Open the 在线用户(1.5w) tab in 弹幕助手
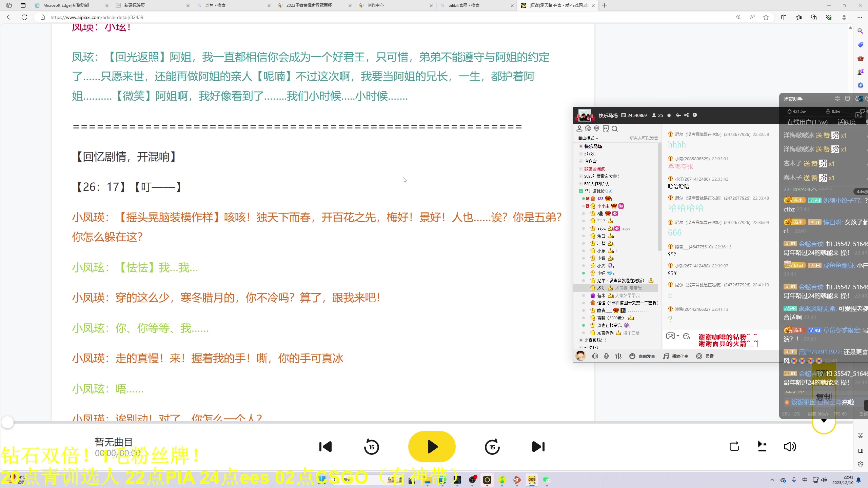The width and height of the screenshot is (868, 488). coord(807,122)
